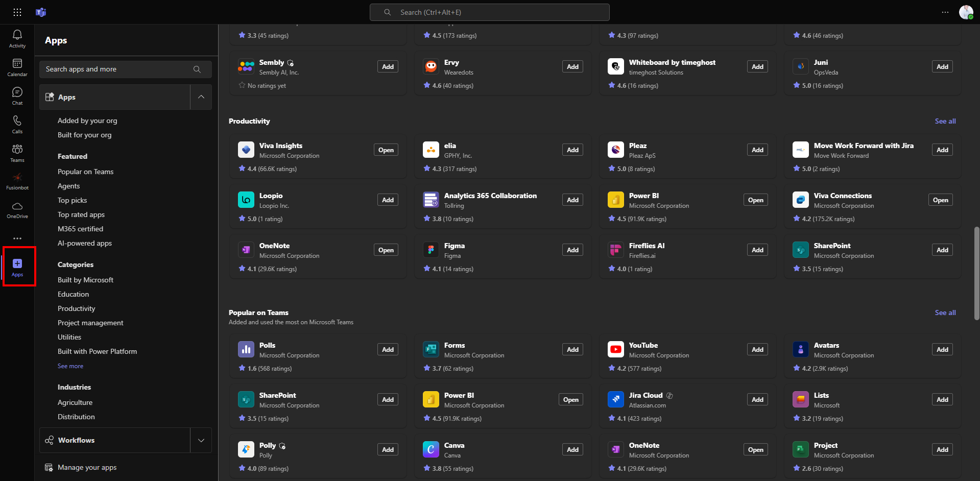This screenshot has width=980, height=481.
Task: Open the Viva Connections app
Action: [x=941, y=200]
